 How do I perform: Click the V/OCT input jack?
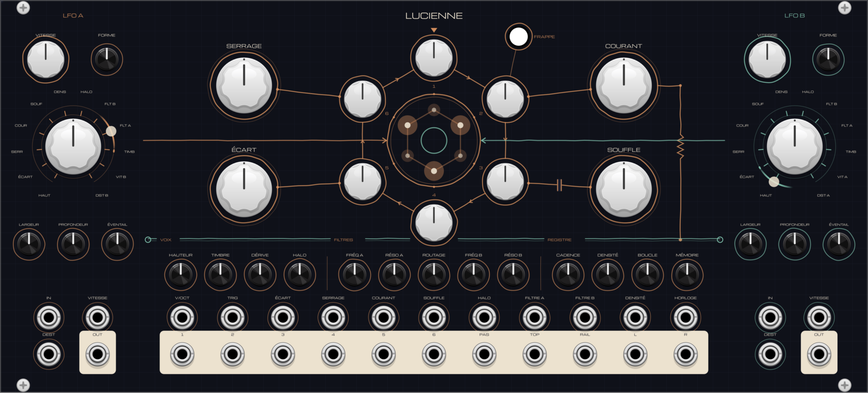182,318
